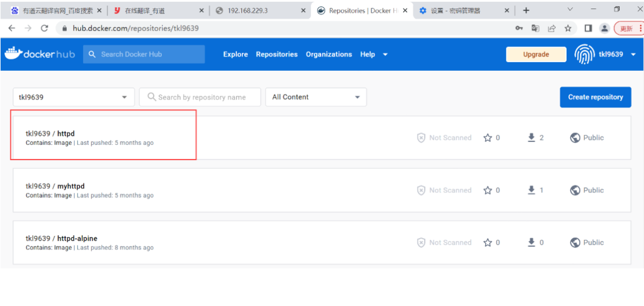The height and width of the screenshot is (306, 644).
Task: Click the star icon in the httpd row
Action: pyautogui.click(x=487, y=137)
